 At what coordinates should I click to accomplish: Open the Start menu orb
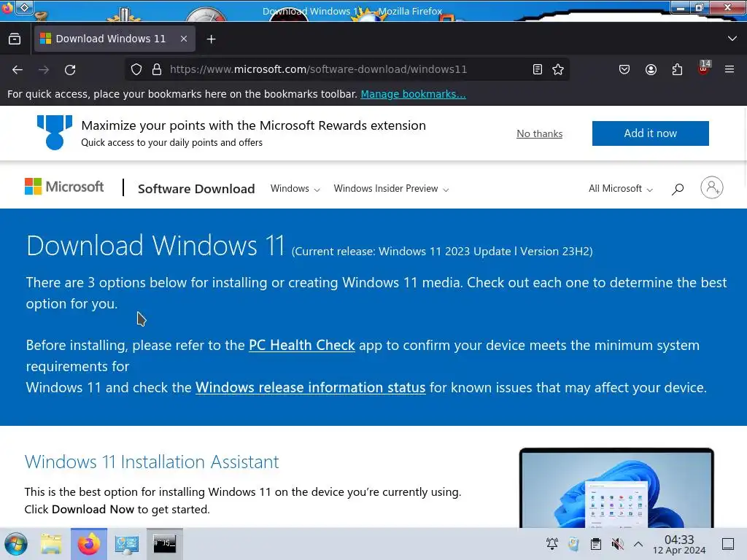pyautogui.click(x=16, y=544)
